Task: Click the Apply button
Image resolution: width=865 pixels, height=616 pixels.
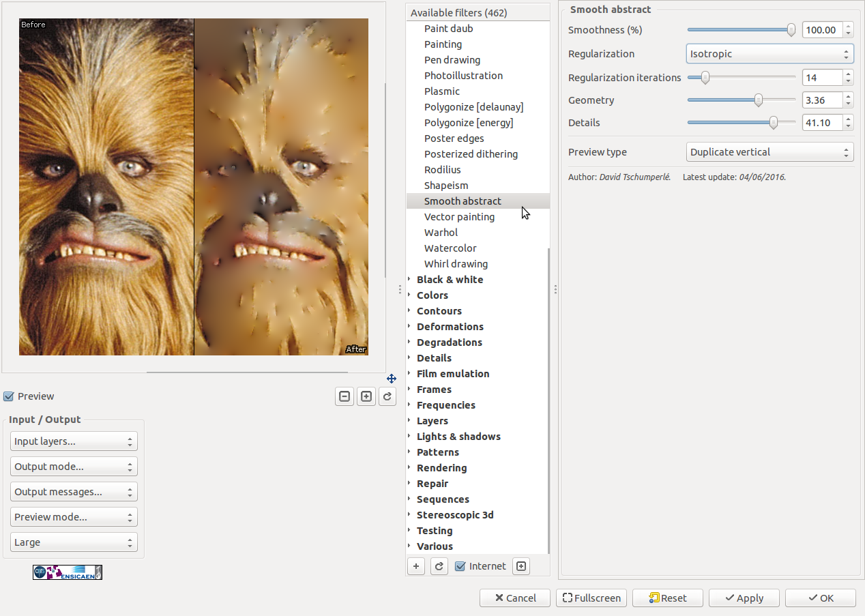Action: pos(744,598)
